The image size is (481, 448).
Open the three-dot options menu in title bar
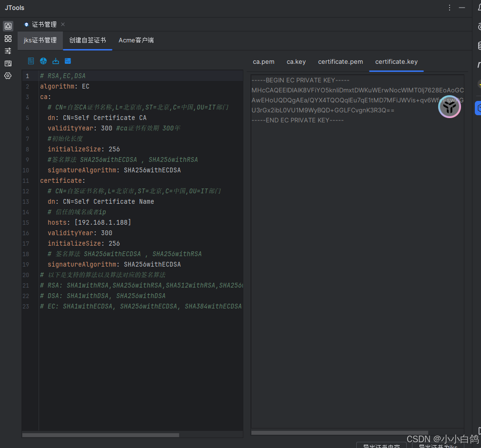(x=450, y=8)
